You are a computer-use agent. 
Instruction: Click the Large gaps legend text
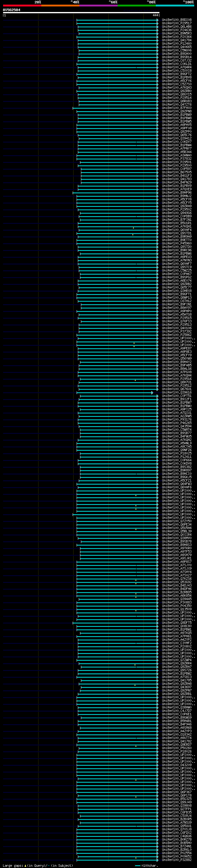pyautogui.click(x=38, y=865)
